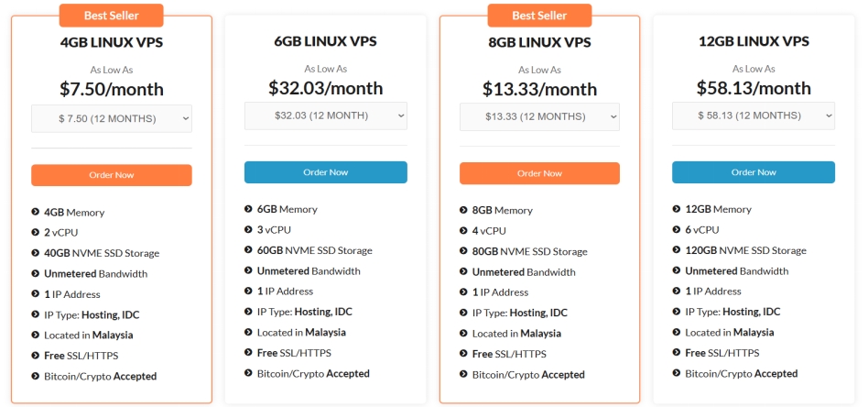The height and width of the screenshot is (407, 868).
Task: Click the Best Seller badge above 4GB plan
Action: 112,16
